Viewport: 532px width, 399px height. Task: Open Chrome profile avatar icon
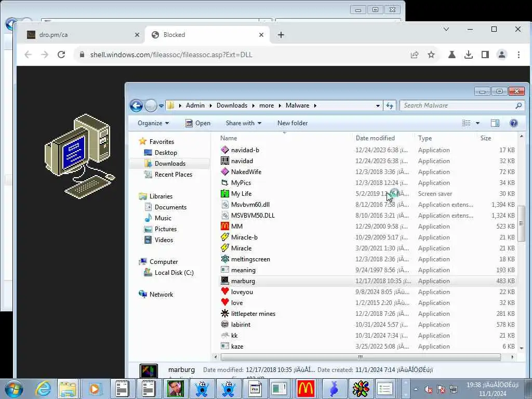(502, 55)
